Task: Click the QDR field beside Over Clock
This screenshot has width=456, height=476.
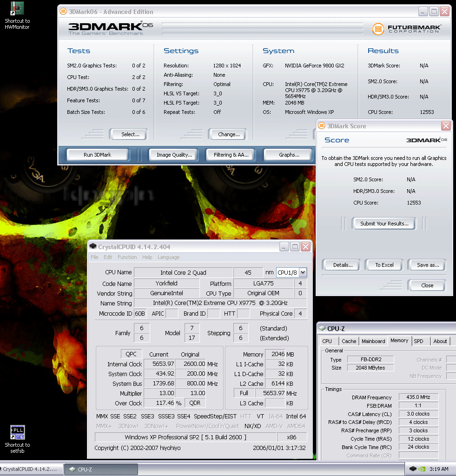Action: click(195, 403)
